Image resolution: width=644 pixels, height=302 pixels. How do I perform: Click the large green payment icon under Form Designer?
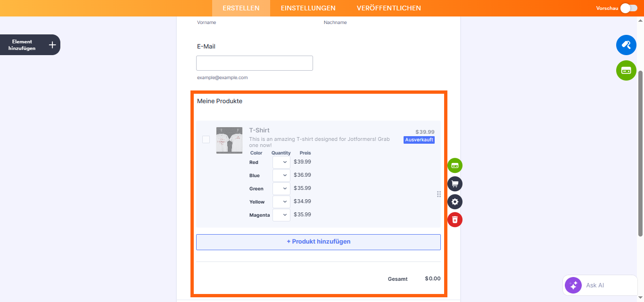(x=626, y=71)
